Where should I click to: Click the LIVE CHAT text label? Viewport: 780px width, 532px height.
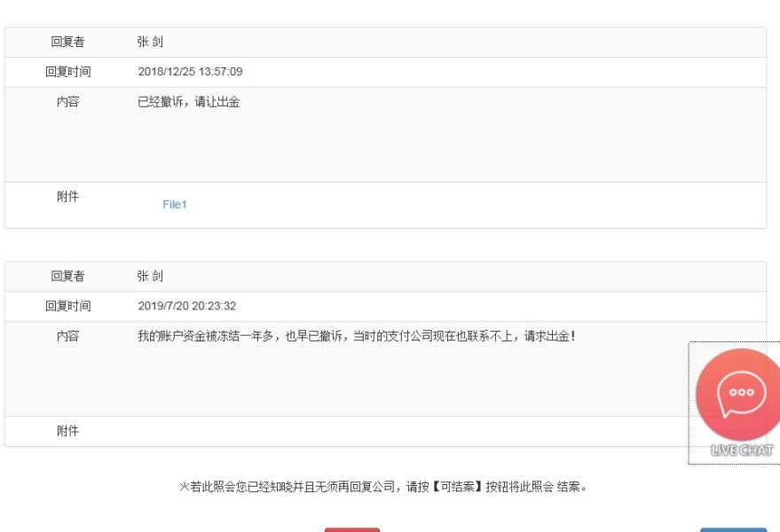pos(742,450)
